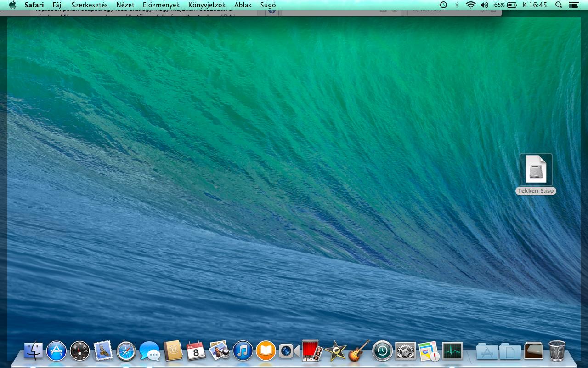
Task: Open FaceTime camera icon in Dock
Action: pos(289,351)
